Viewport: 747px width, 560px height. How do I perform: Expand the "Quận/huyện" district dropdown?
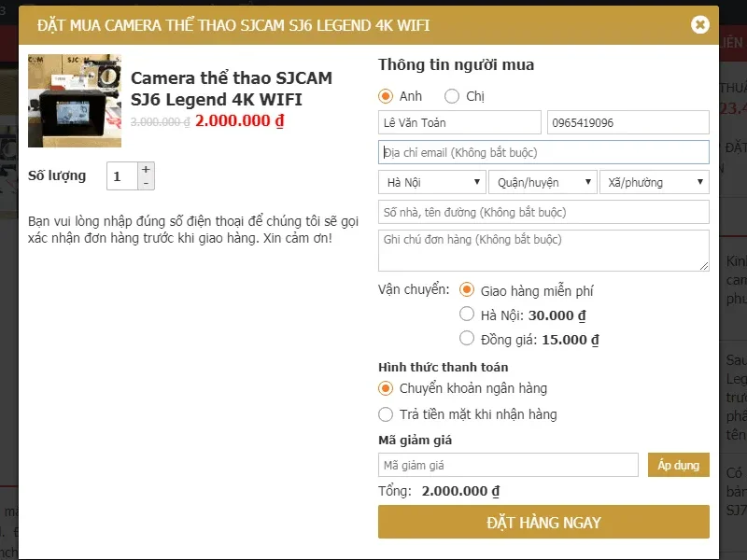click(543, 182)
